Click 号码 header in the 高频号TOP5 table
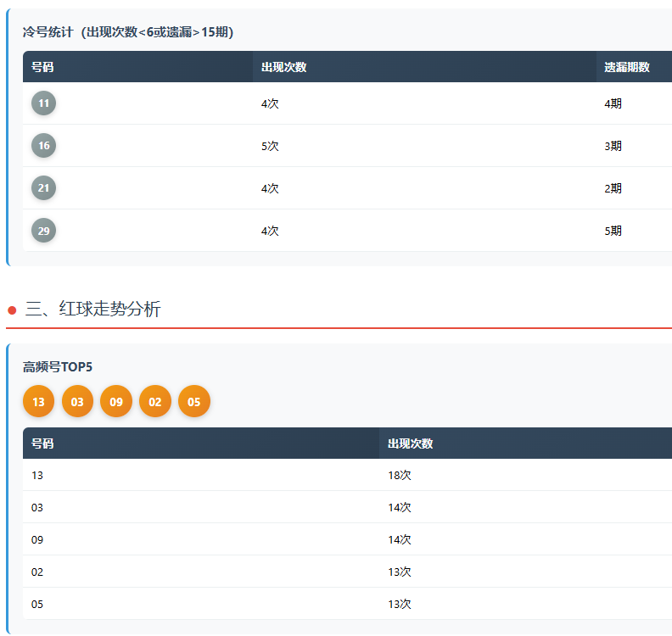This screenshot has height=636, width=672. click(x=42, y=444)
